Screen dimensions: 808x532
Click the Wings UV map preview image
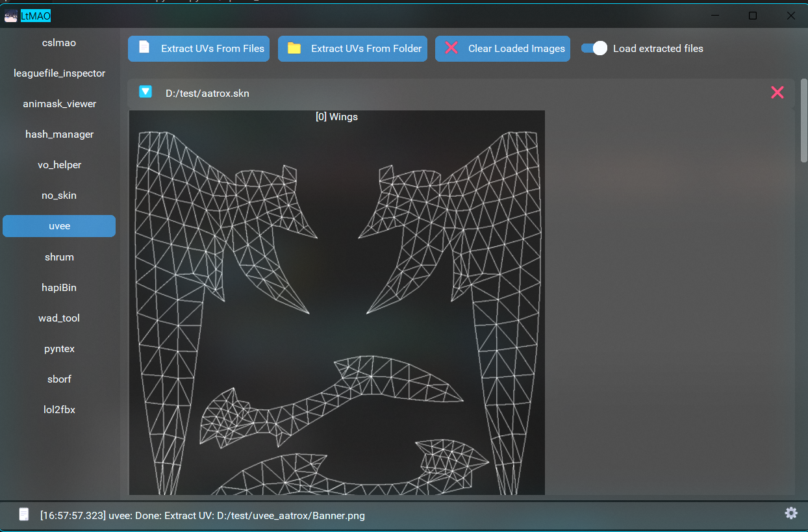[x=337, y=303]
